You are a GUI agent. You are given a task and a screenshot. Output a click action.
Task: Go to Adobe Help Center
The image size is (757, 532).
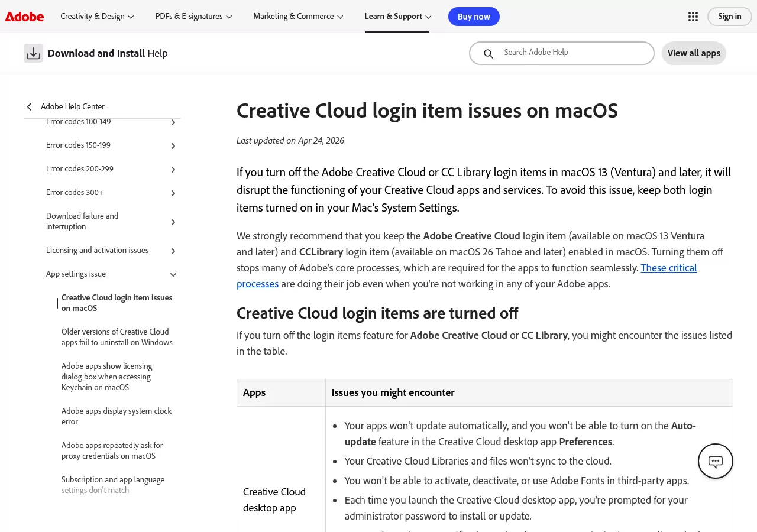[73, 106]
